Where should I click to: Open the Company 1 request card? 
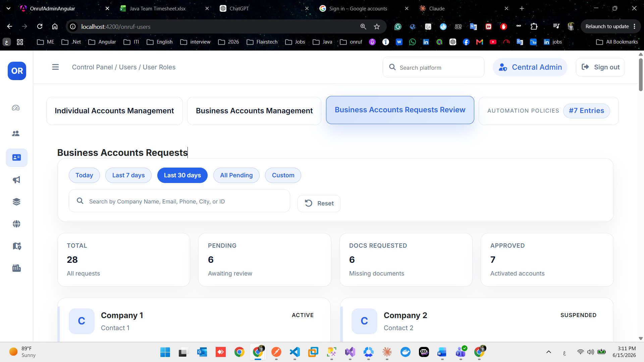coord(194,320)
